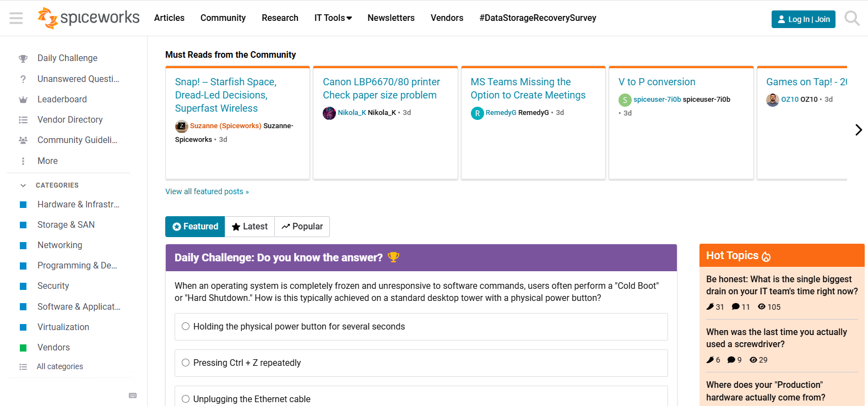Click the Vendor Directory list icon
The image size is (868, 406).
click(23, 120)
